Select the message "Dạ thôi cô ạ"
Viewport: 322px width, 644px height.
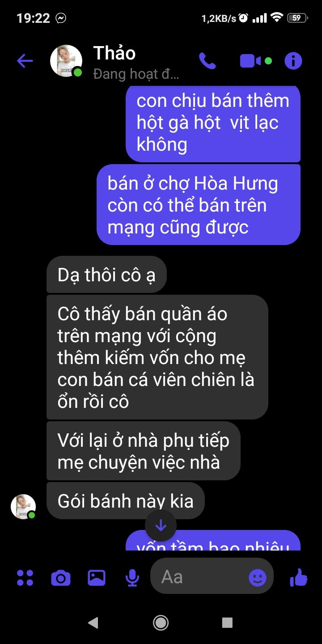click(x=106, y=275)
